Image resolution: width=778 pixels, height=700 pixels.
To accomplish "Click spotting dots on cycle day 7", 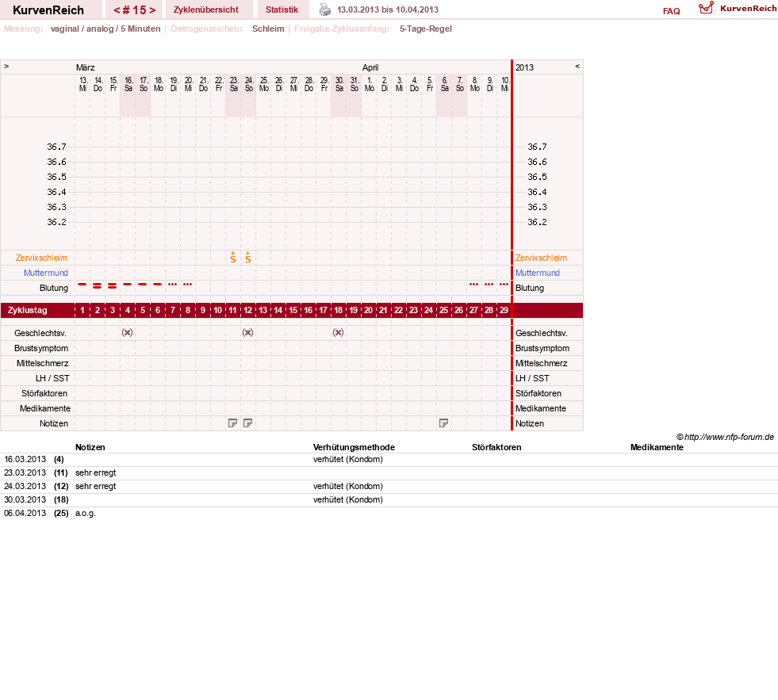I will pos(172,285).
